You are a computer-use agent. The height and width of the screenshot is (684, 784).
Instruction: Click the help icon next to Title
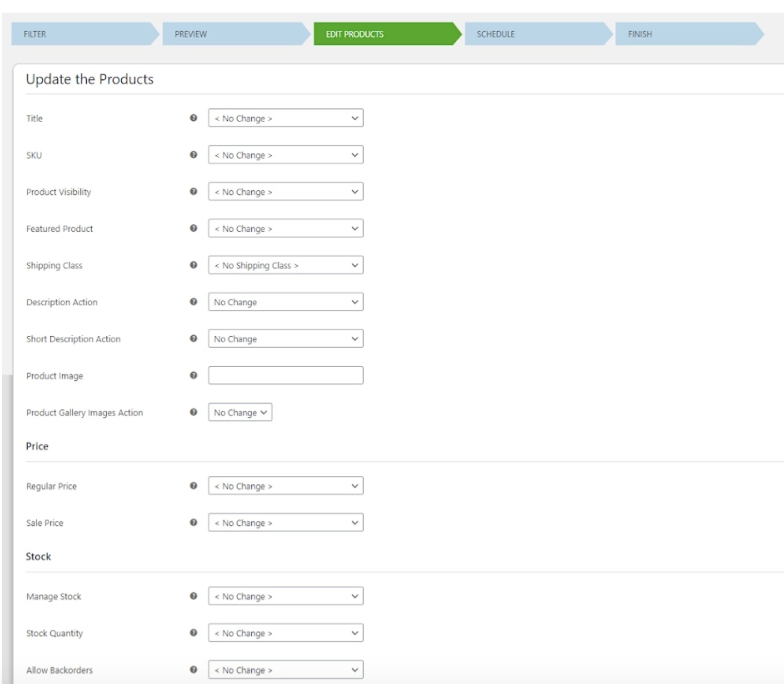click(194, 118)
